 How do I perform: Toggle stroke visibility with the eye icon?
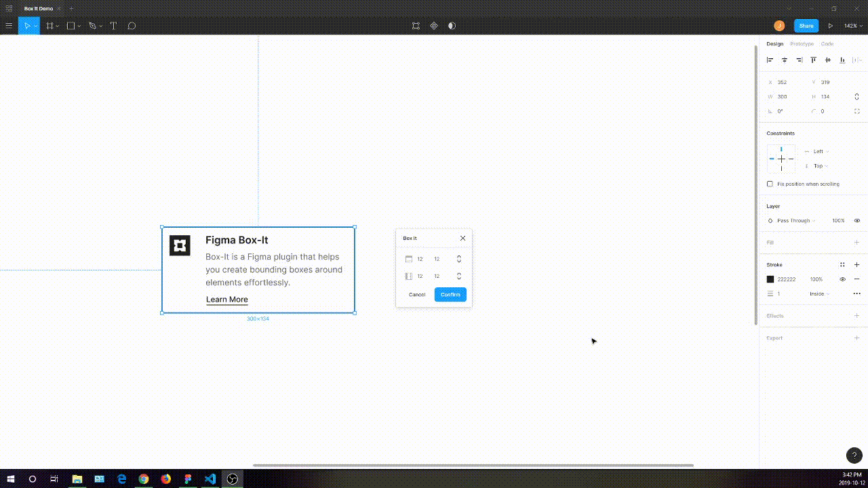coord(842,279)
